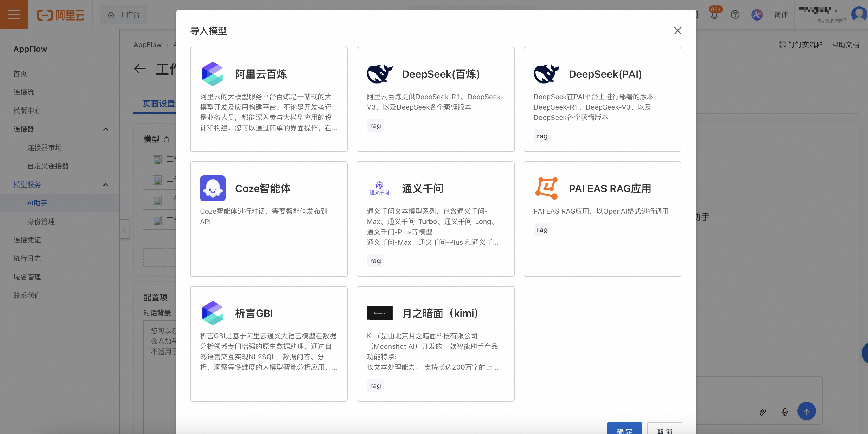
Task: Select the PAI EAS RAG应用 title
Action: (610, 189)
